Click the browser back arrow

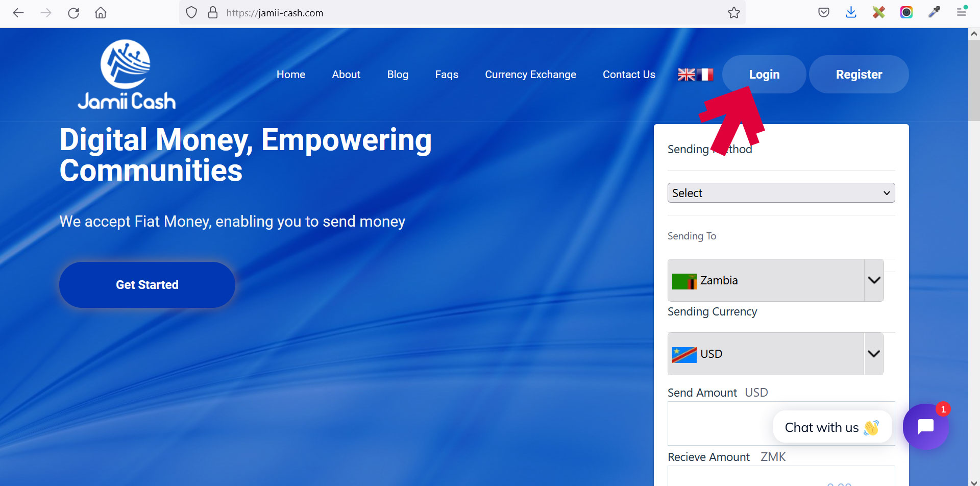coord(18,13)
